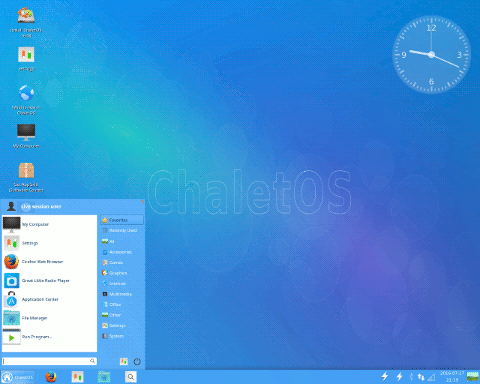Viewport: 480px width, 384px height.
Task: Open the software package desktop icon
Action: 26,177
